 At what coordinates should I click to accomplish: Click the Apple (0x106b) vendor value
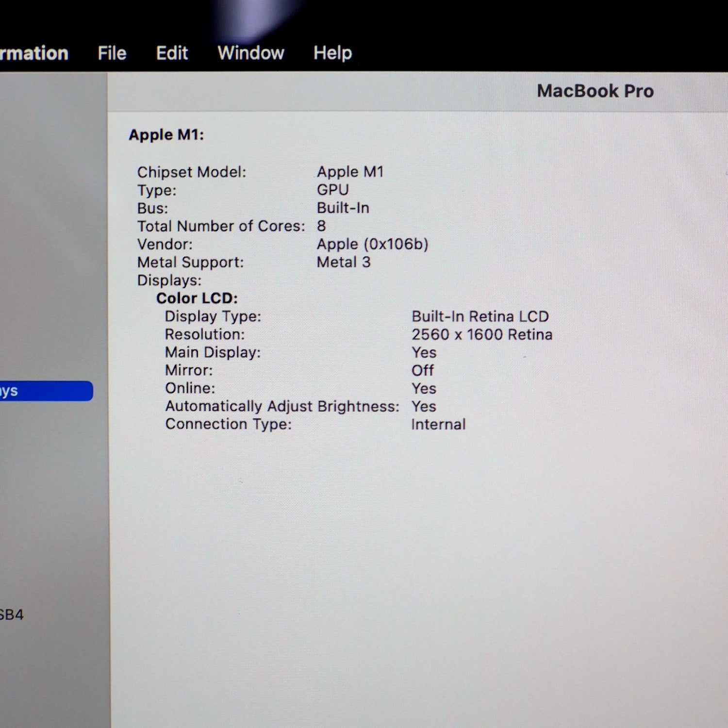(372, 244)
